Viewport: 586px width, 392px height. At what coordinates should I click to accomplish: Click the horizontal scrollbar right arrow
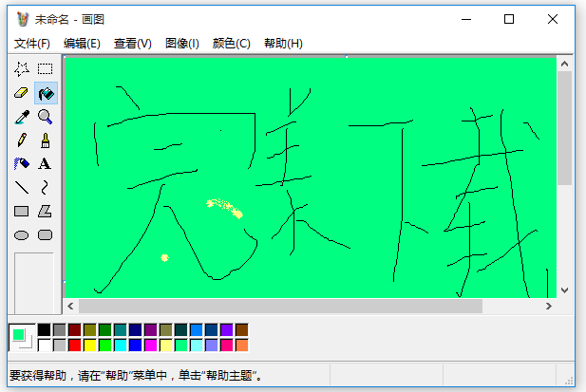(549, 307)
